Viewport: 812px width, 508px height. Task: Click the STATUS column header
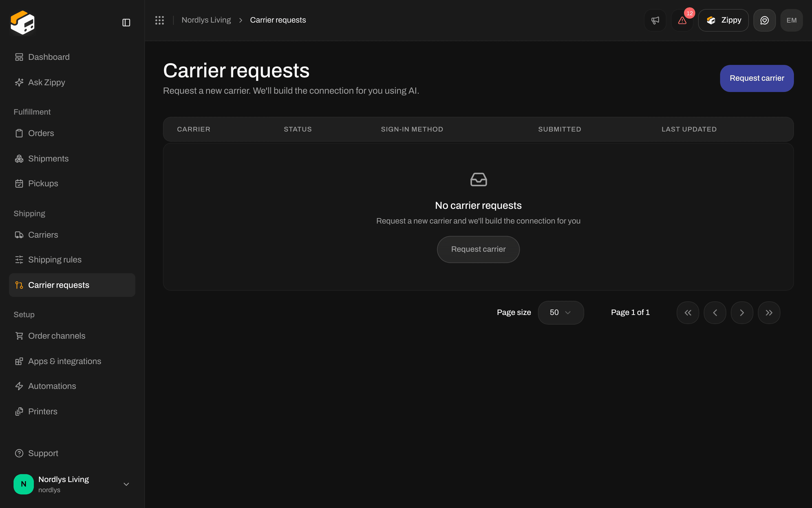point(298,129)
